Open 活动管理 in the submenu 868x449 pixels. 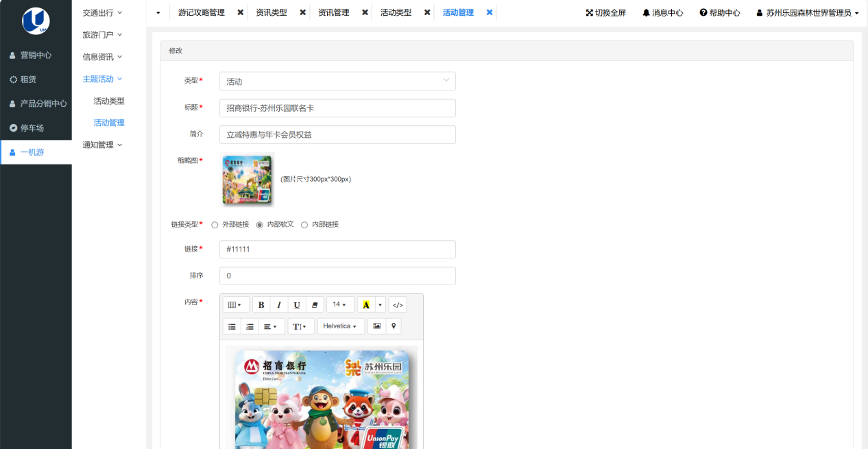pyautogui.click(x=109, y=123)
